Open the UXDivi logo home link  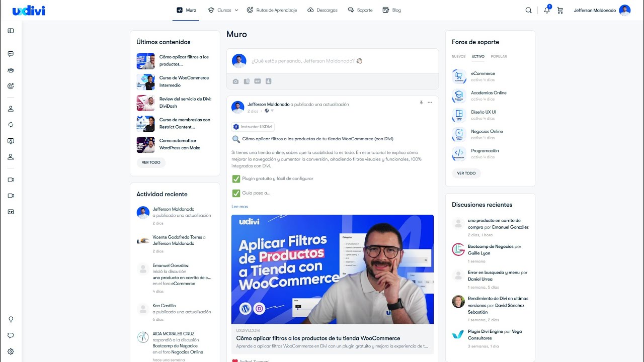coord(29,10)
